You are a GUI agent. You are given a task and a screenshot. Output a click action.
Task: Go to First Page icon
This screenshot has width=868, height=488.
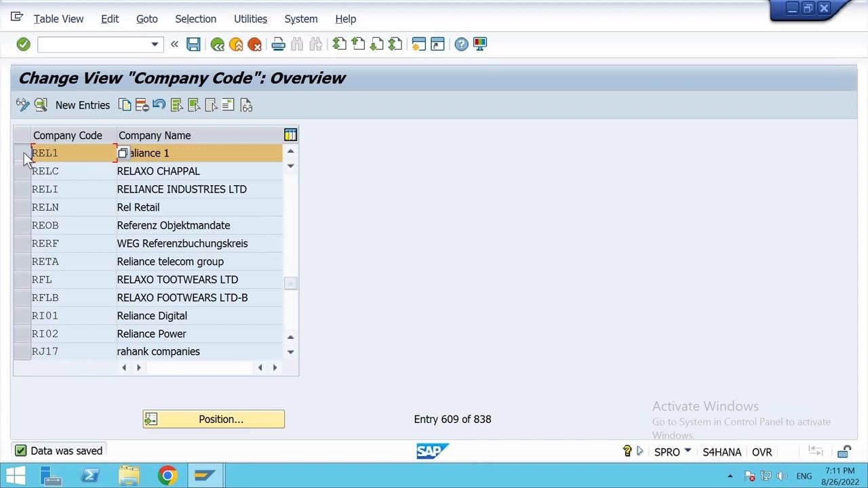[339, 44]
